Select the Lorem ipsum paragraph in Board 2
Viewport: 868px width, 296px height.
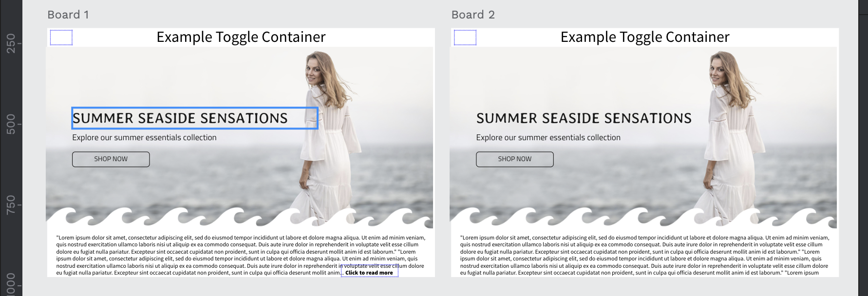tap(644, 255)
